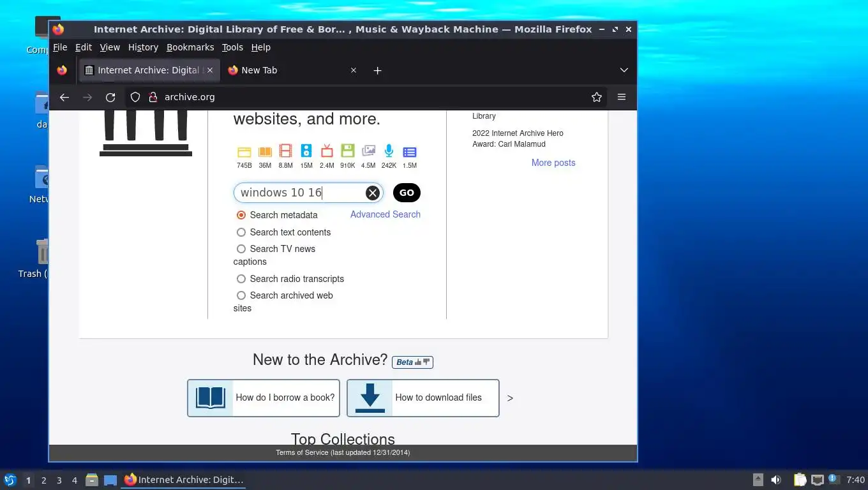This screenshot has height=490, width=868.
Task: Open the More posts link
Action: pos(553,163)
